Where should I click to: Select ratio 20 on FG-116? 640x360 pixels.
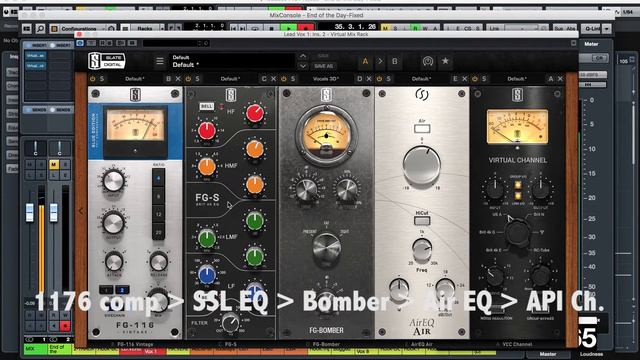[x=158, y=231]
